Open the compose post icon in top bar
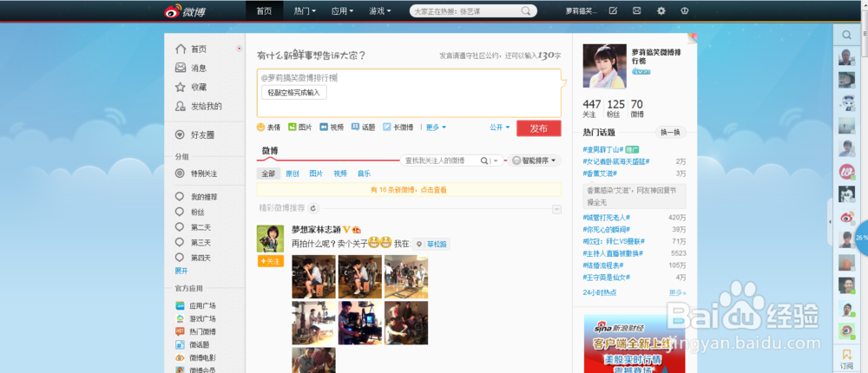Image resolution: width=868 pixels, height=373 pixels. tap(613, 11)
